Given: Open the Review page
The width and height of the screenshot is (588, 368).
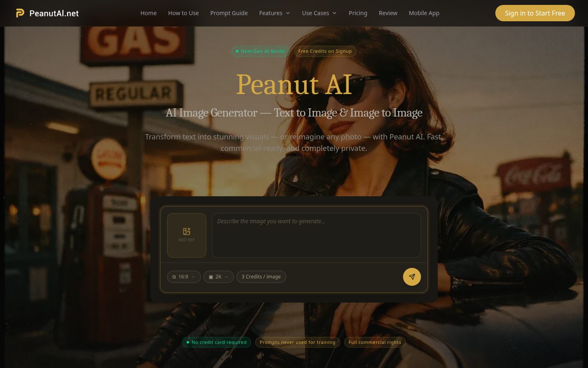Looking at the screenshot, I should click(388, 13).
